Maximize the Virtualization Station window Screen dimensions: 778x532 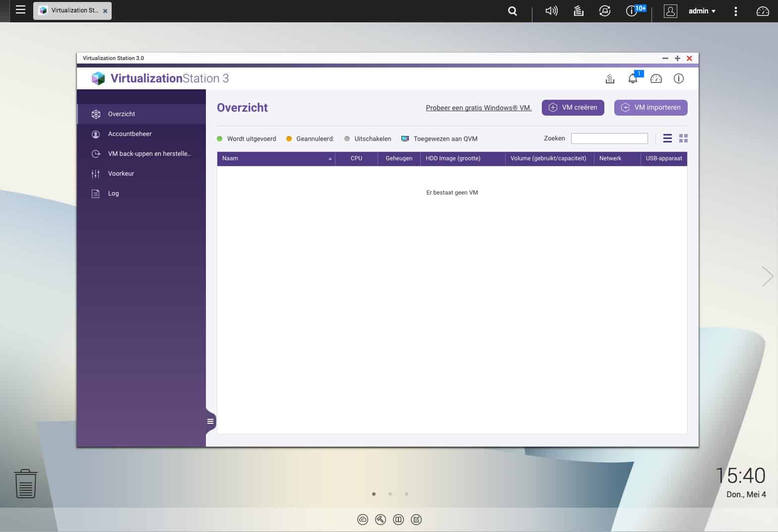click(x=677, y=59)
